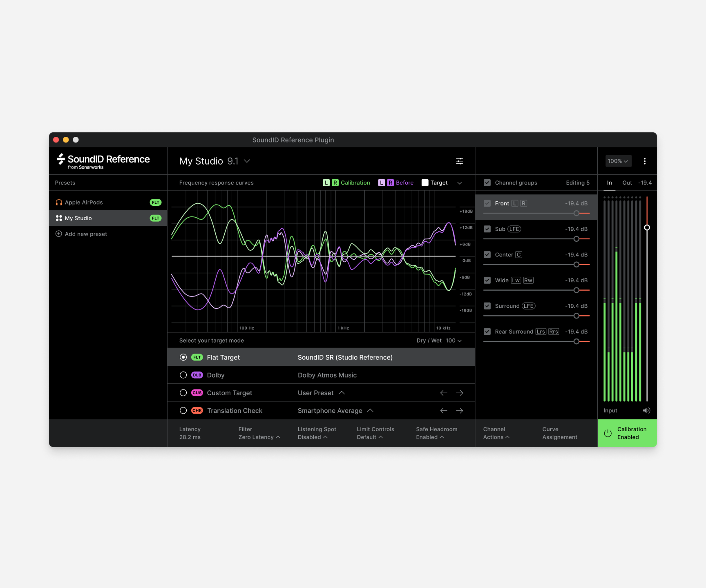The width and height of the screenshot is (706, 588).
Task: Click the FLT badge on My Studio
Action: pos(155,218)
